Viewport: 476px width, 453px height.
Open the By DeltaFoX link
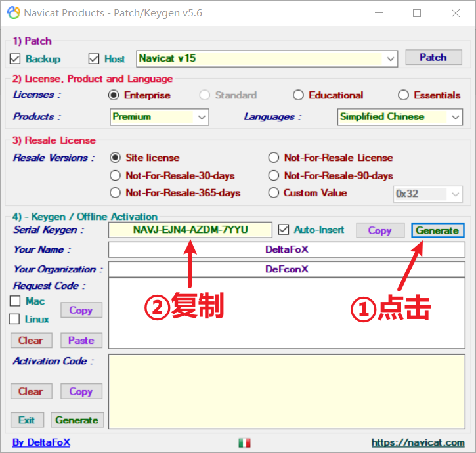point(41,442)
